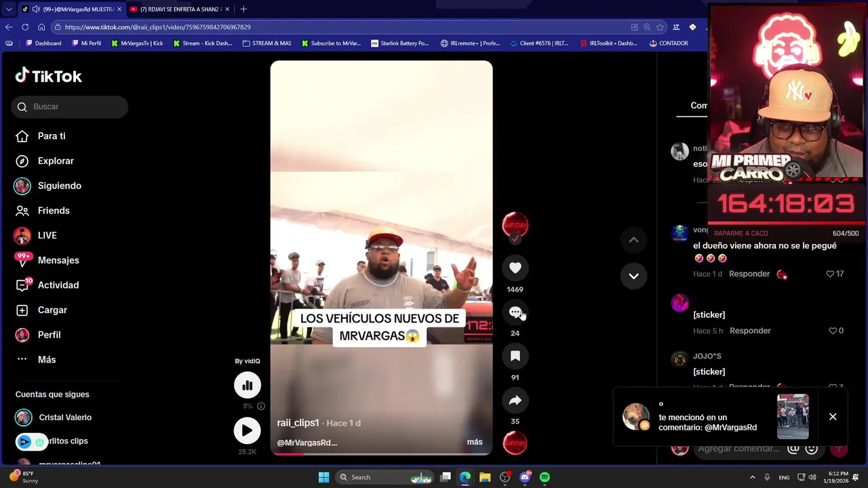Click the TikTok URL address bar
Viewport: 868px width, 488px height.
click(339, 27)
